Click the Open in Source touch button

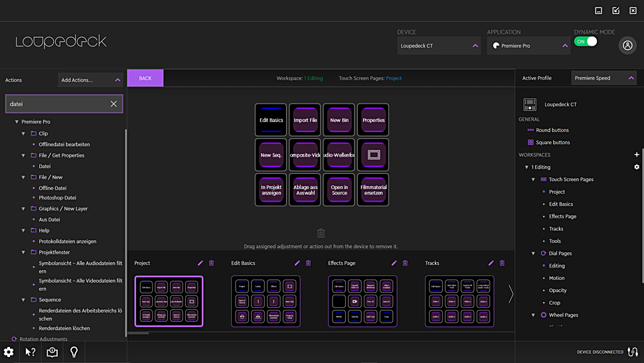(339, 190)
